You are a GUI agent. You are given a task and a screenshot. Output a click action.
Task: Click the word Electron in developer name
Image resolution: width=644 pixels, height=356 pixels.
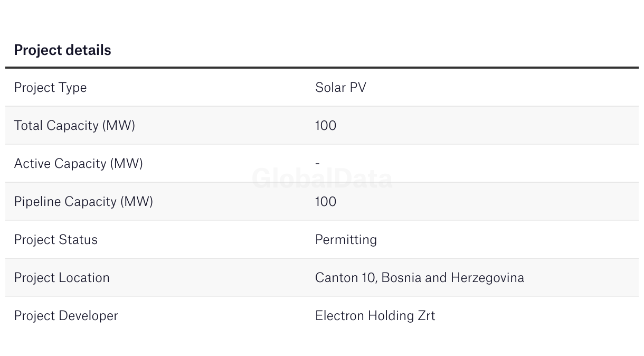point(339,316)
